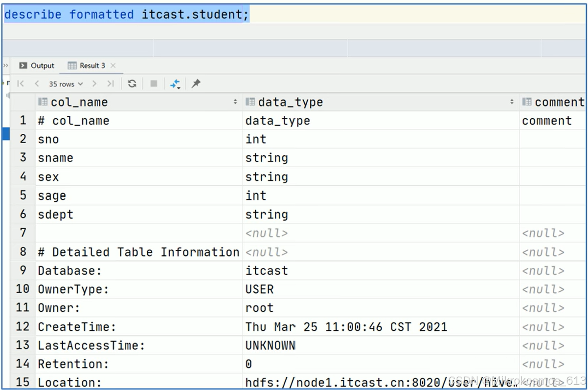The width and height of the screenshot is (588, 390).
Task: Reload the result page
Action: point(132,84)
